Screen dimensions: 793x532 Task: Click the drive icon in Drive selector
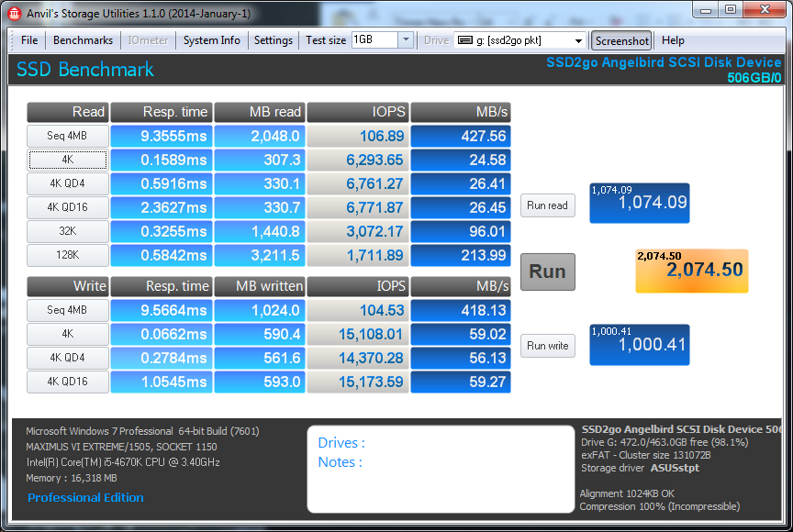point(464,40)
